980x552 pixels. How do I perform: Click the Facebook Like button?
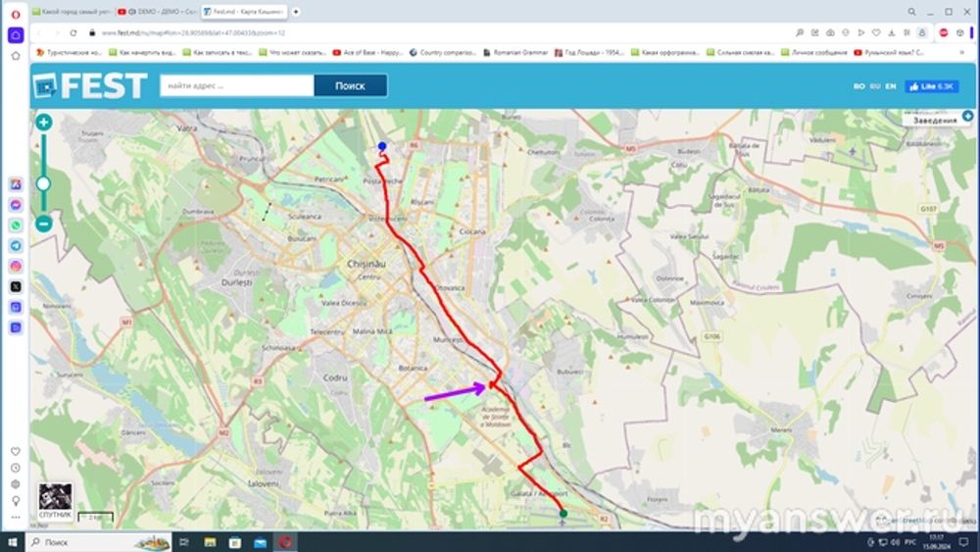[x=931, y=86]
